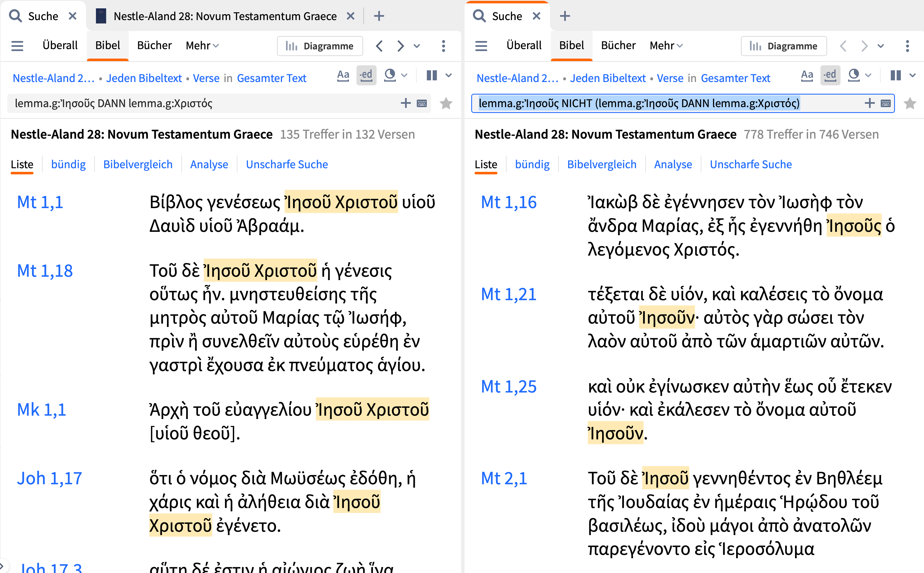Click left panel column layout icon
Screen dimensions: 924x573
pyautogui.click(x=432, y=75)
